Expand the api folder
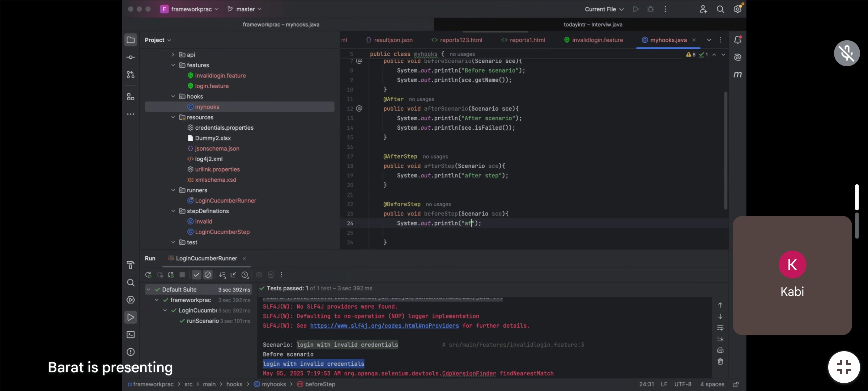Screen dimensions: 868x391 173,55
